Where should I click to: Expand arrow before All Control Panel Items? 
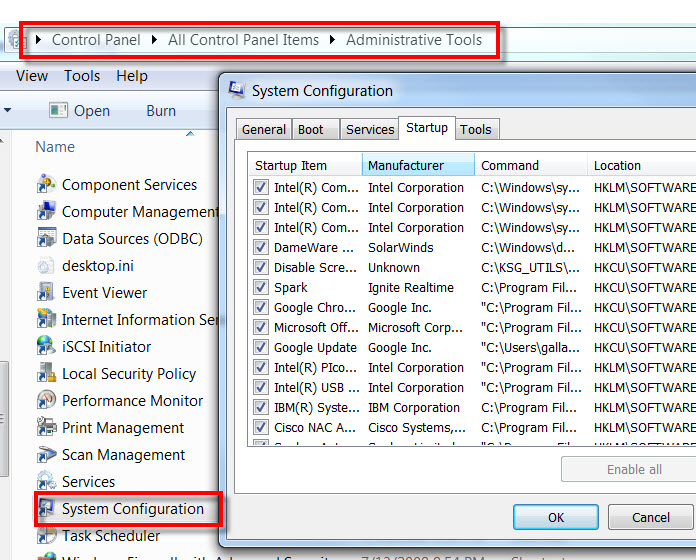(x=154, y=39)
